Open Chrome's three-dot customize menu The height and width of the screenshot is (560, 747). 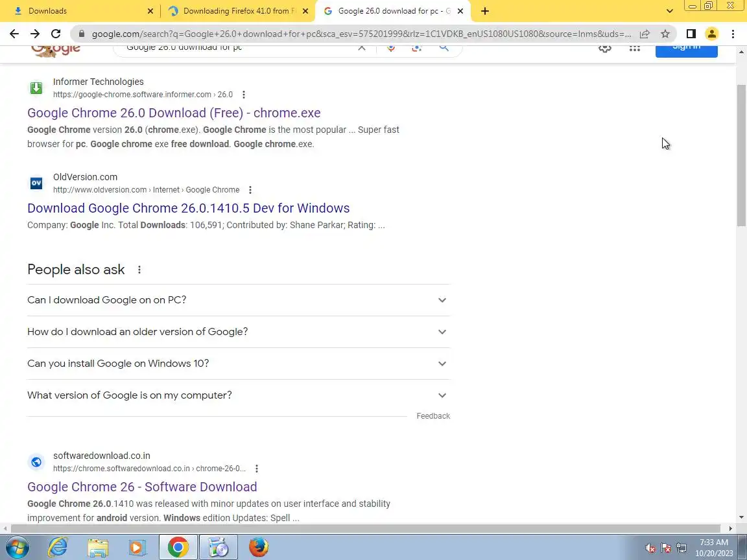(x=733, y=34)
